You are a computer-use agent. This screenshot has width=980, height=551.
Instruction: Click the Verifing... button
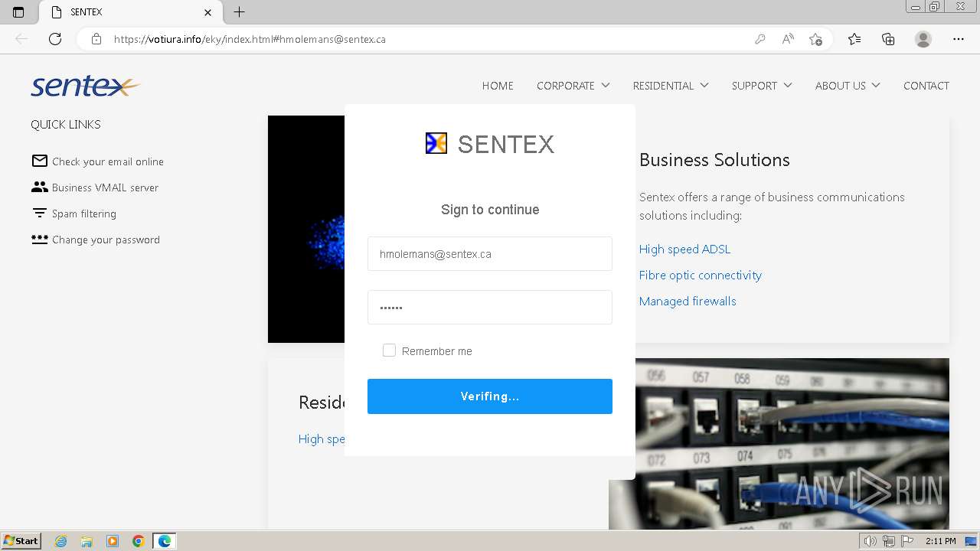click(490, 396)
